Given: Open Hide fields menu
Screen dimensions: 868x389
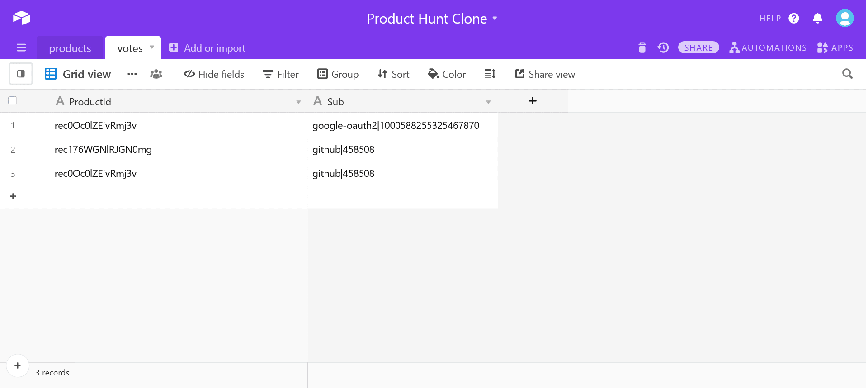Looking at the screenshot, I should point(214,74).
